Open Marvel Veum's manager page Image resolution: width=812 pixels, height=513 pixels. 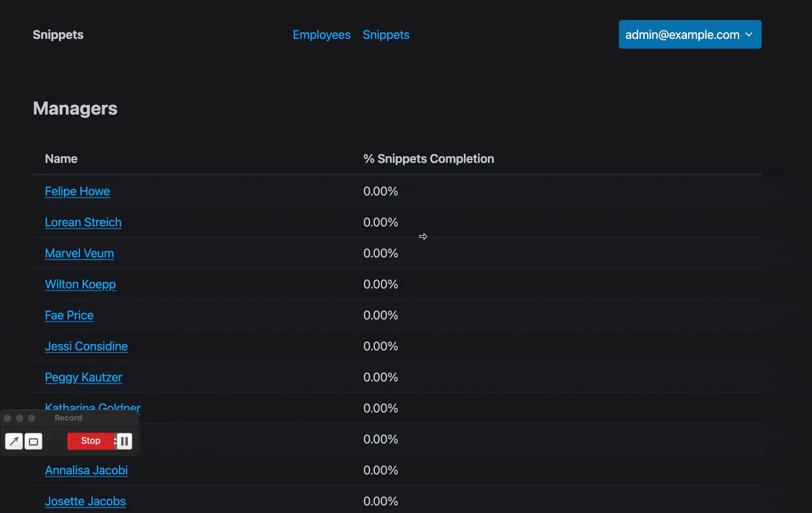coord(79,253)
